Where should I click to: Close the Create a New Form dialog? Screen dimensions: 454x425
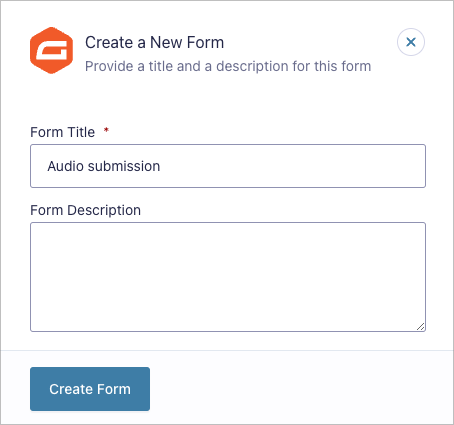pos(411,42)
